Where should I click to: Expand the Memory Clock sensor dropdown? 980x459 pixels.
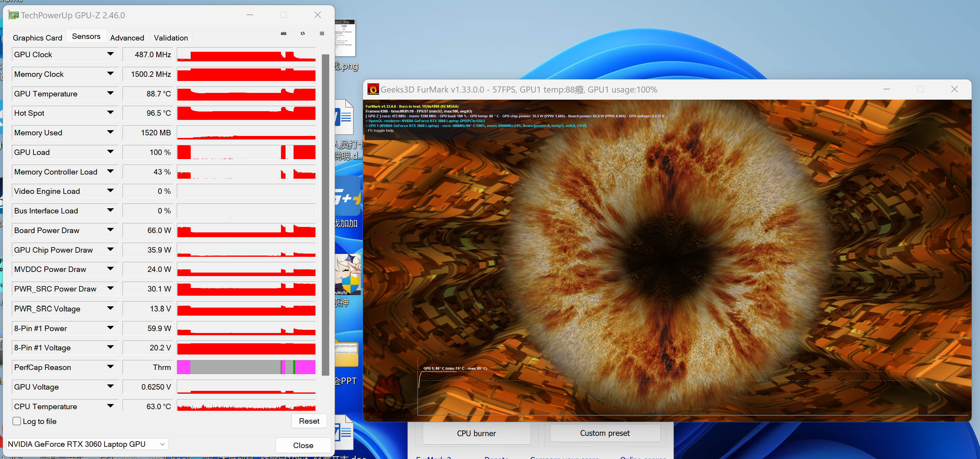[x=110, y=74]
